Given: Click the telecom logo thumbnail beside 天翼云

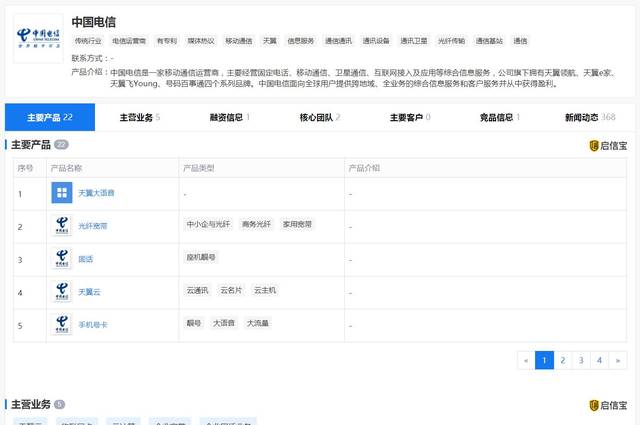Looking at the screenshot, I should pyautogui.click(x=62, y=291).
